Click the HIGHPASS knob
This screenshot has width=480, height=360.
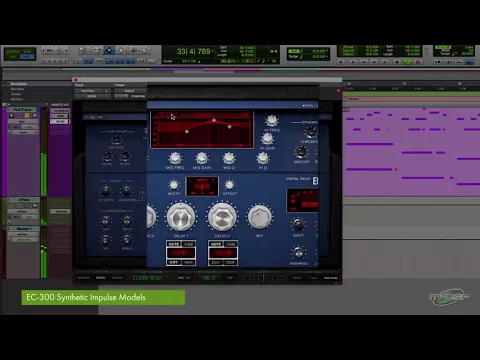point(298,253)
